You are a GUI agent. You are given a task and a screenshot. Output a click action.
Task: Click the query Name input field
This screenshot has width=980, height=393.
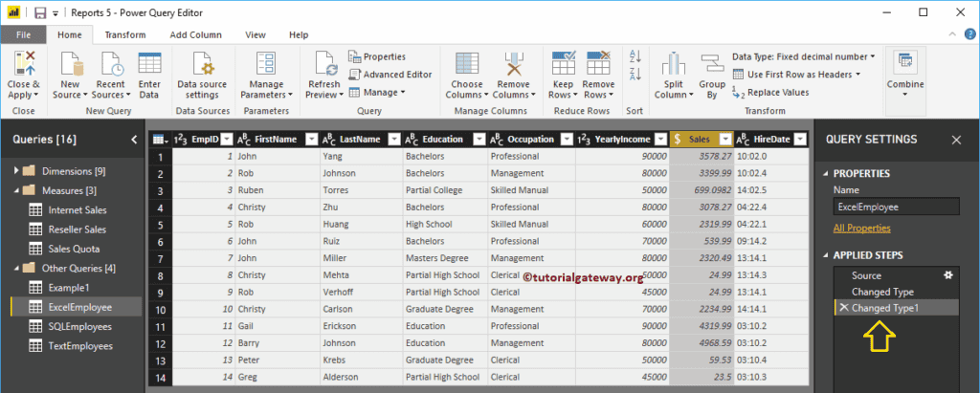pos(896,207)
